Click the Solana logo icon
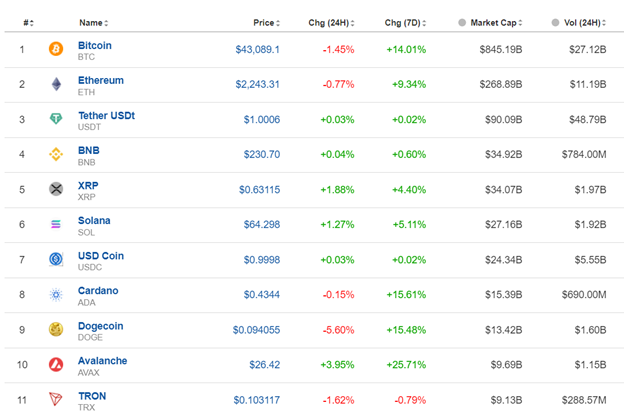624x415 pixels. tap(56, 224)
